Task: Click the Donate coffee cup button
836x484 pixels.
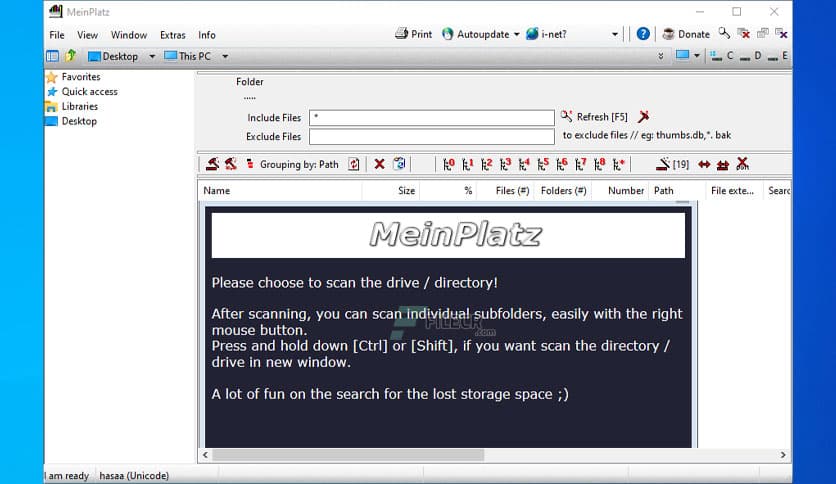Action: point(686,34)
